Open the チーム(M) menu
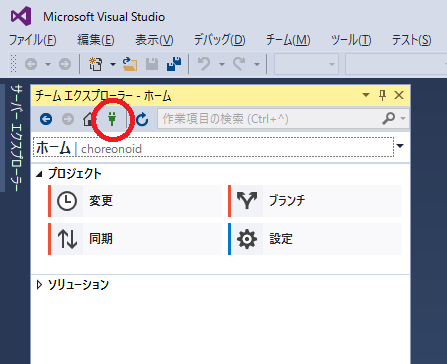 [288, 40]
